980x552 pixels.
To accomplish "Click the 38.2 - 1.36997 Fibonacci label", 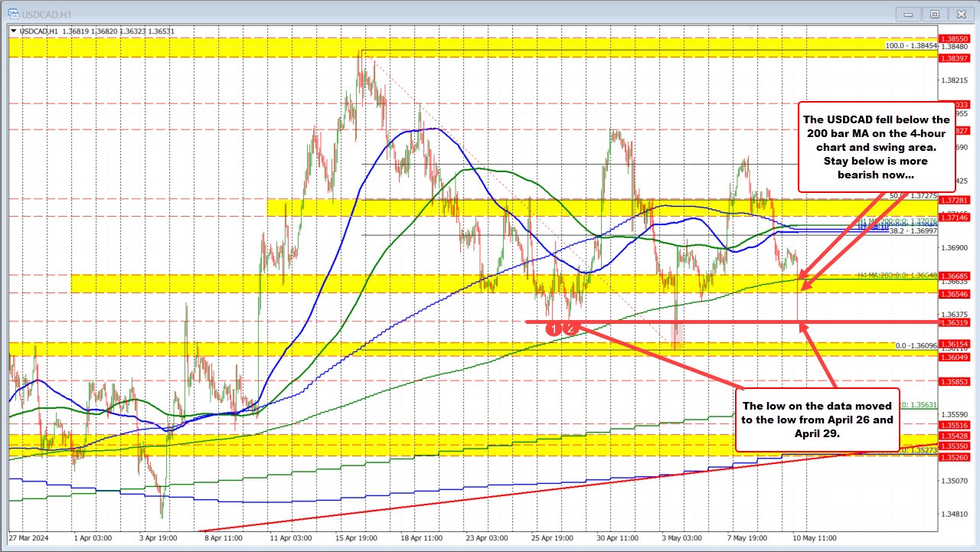I will click(x=913, y=231).
